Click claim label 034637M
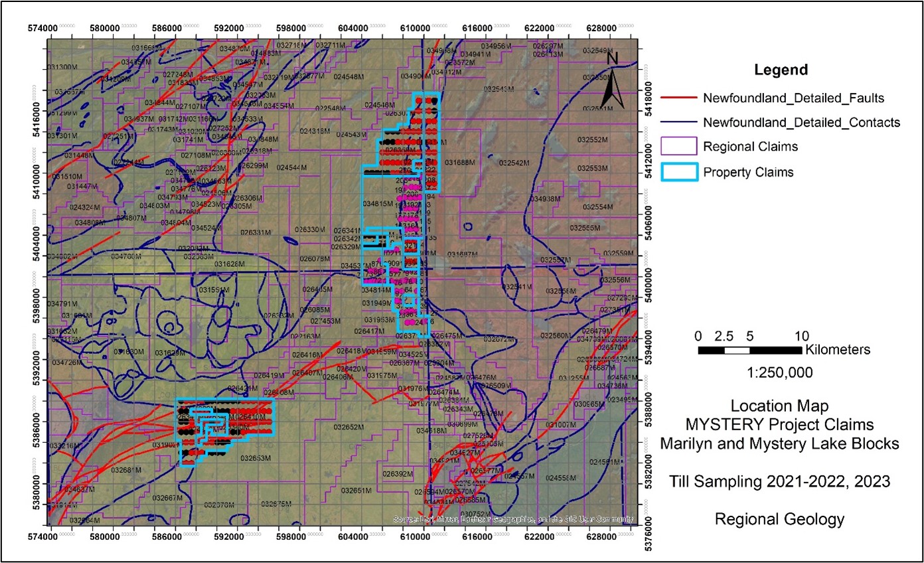924x563 pixels. [x=80, y=489]
